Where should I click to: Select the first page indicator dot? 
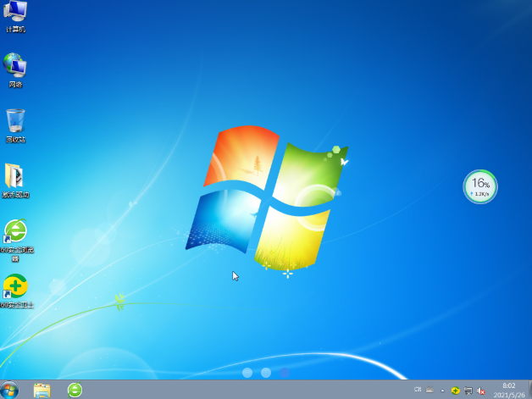pos(247,373)
